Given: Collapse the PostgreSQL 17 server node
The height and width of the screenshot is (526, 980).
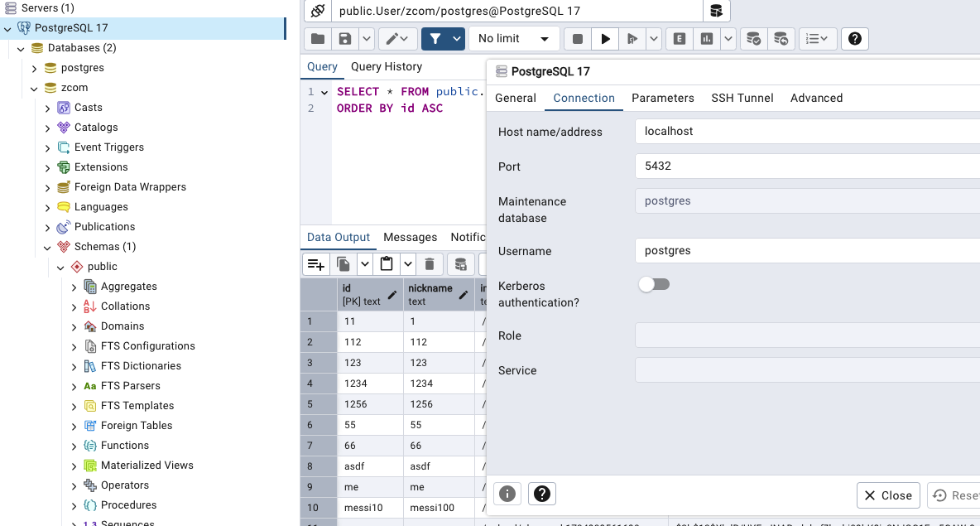Looking at the screenshot, I should click(7, 29).
